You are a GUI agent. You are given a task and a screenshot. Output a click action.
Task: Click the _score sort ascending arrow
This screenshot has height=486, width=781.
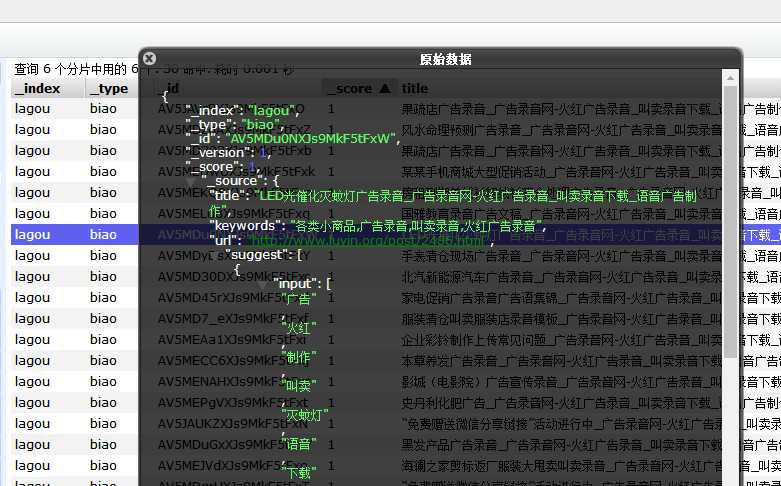[385, 89]
